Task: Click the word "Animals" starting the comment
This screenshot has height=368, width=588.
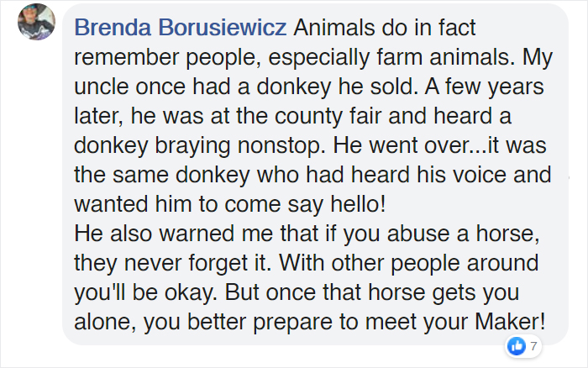Action: pos(334,28)
